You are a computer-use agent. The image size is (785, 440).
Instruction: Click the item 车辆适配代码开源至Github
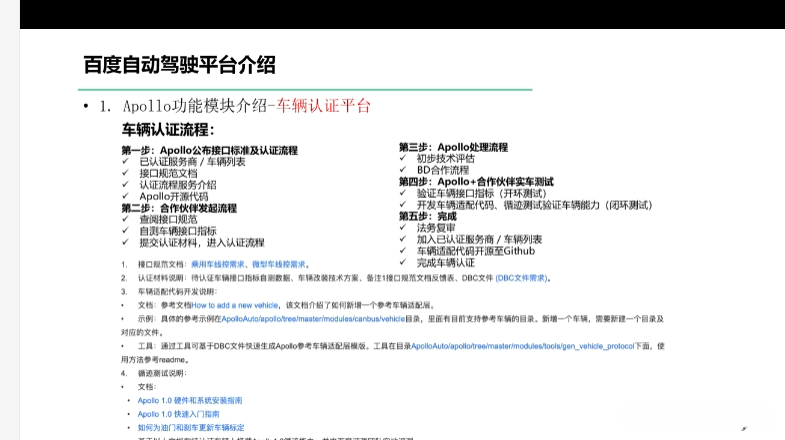476,251
